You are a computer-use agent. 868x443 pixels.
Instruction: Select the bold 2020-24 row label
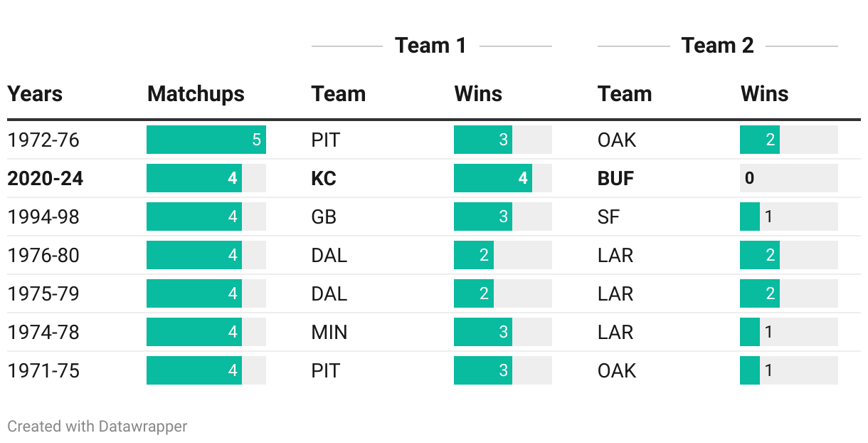point(46,179)
